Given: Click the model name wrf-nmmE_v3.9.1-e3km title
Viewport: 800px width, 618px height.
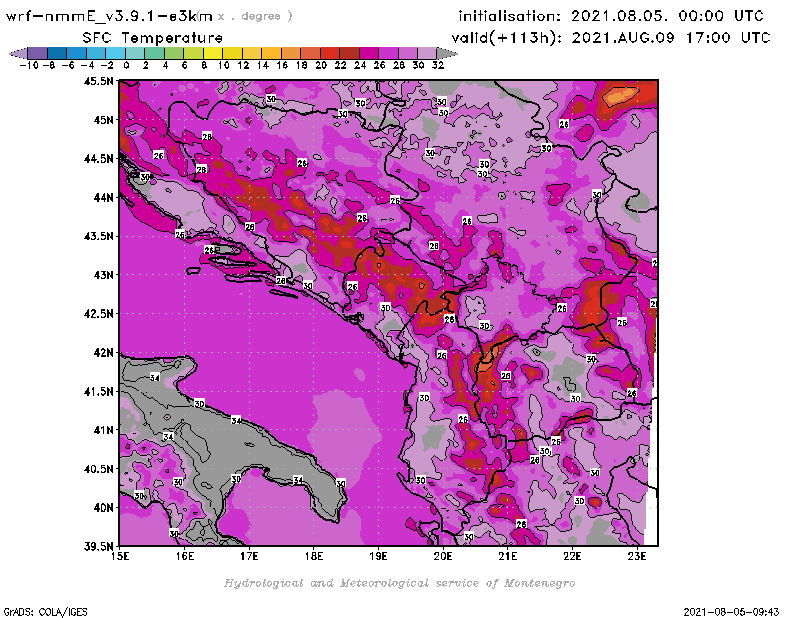Looking at the screenshot, I should 109,16.
